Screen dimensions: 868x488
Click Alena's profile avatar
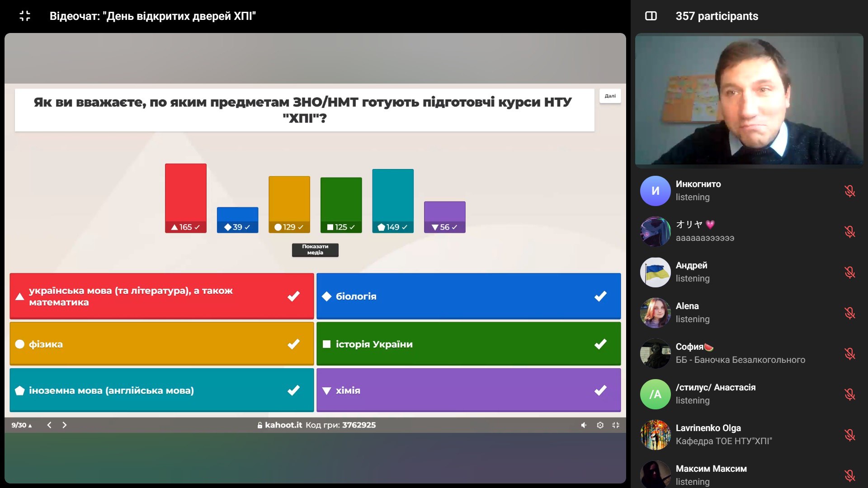(655, 313)
